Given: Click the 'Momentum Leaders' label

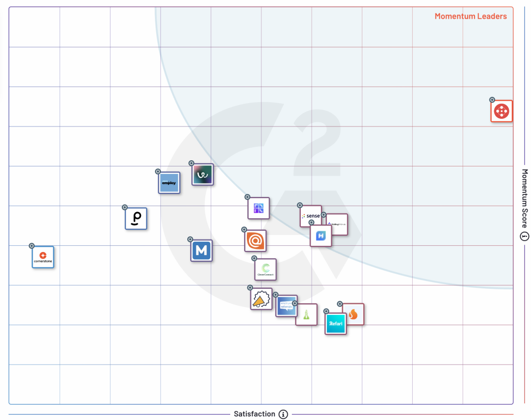Looking at the screenshot, I should (471, 16).
